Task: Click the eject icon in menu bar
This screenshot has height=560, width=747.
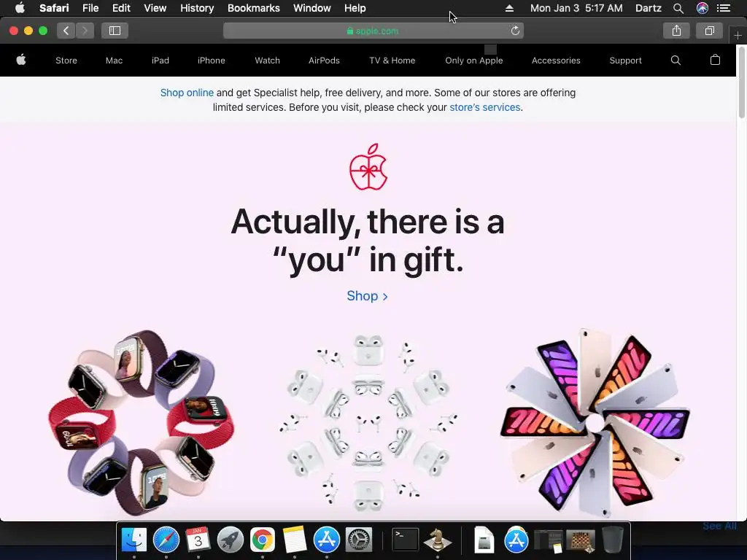Action: tap(509, 8)
